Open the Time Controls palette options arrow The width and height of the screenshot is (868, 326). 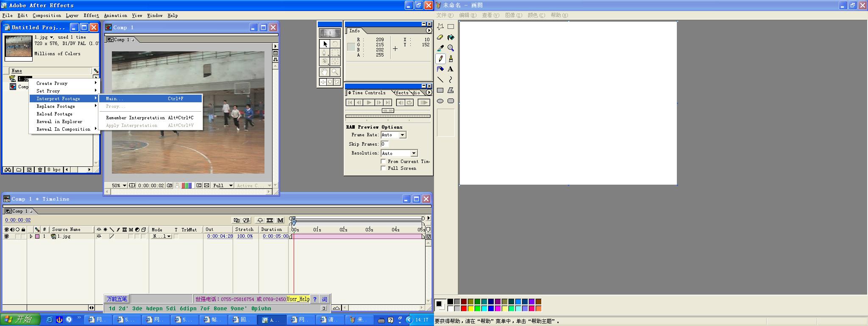click(429, 93)
